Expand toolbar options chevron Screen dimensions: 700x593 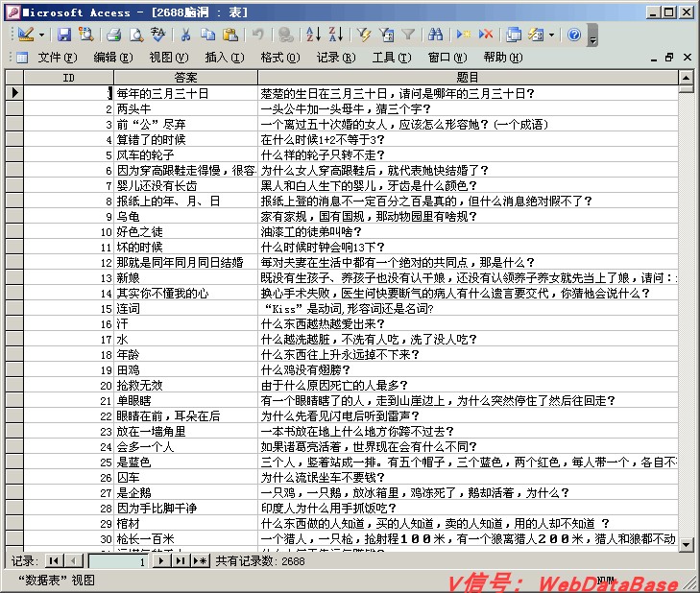(592, 35)
